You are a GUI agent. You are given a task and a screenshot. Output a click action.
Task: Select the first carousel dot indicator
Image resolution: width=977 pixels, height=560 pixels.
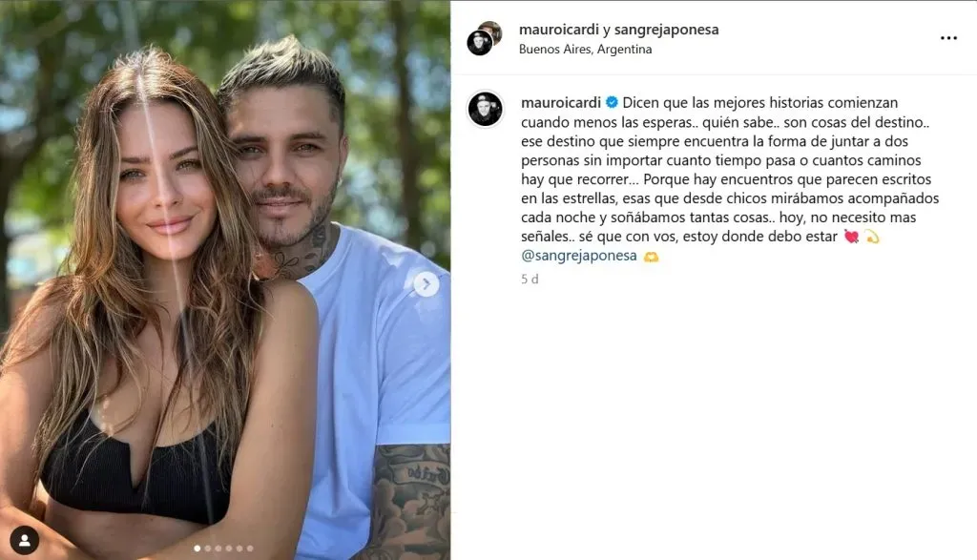click(x=197, y=549)
